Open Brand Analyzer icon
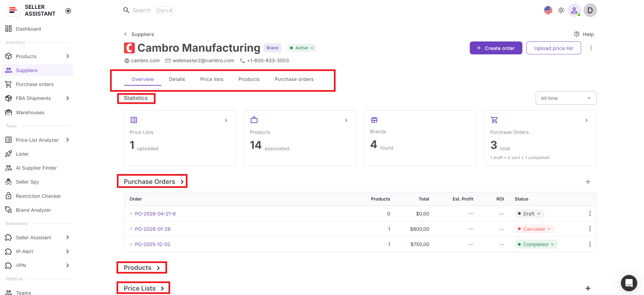 click(x=8, y=210)
